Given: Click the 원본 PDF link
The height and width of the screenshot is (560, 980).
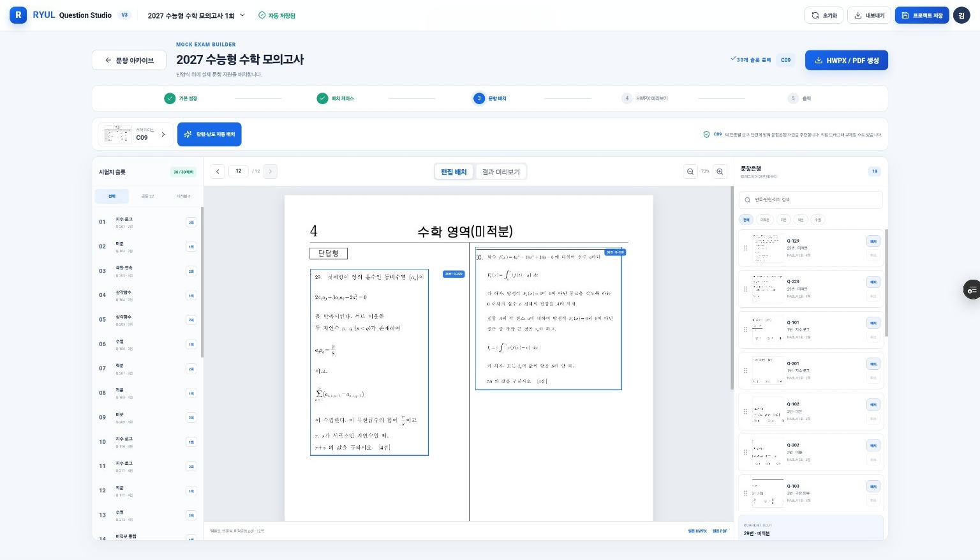Looking at the screenshot, I should coord(720,531).
